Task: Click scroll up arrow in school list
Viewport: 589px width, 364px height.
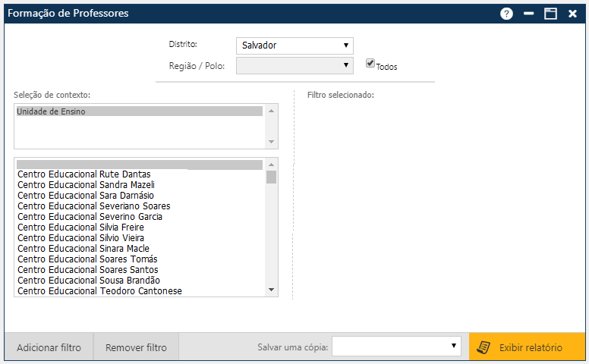Action: pyautogui.click(x=271, y=163)
